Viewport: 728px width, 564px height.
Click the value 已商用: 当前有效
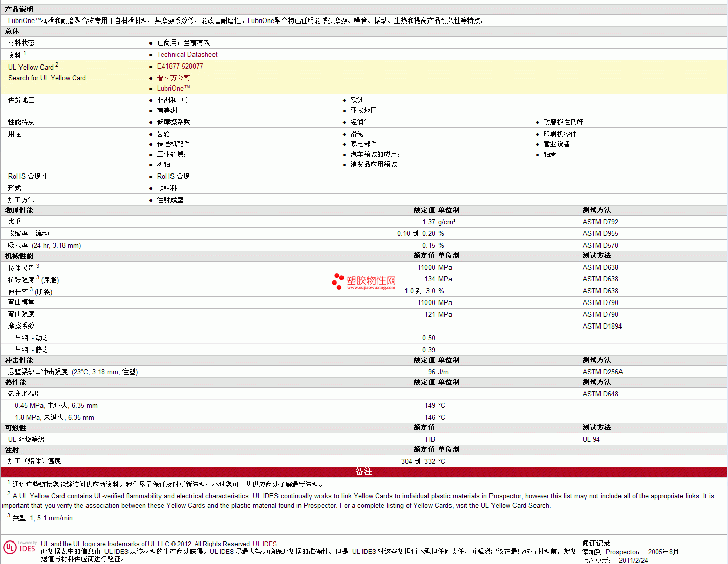[183, 42]
